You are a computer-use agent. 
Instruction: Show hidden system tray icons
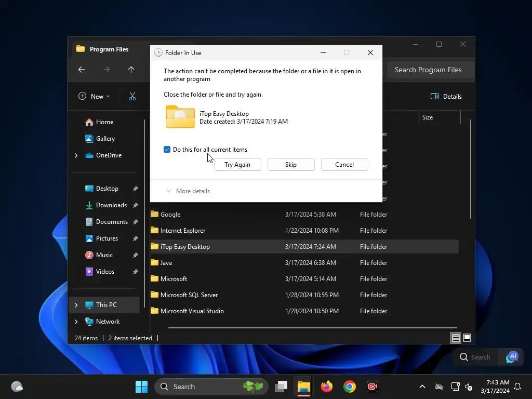pyautogui.click(x=422, y=387)
